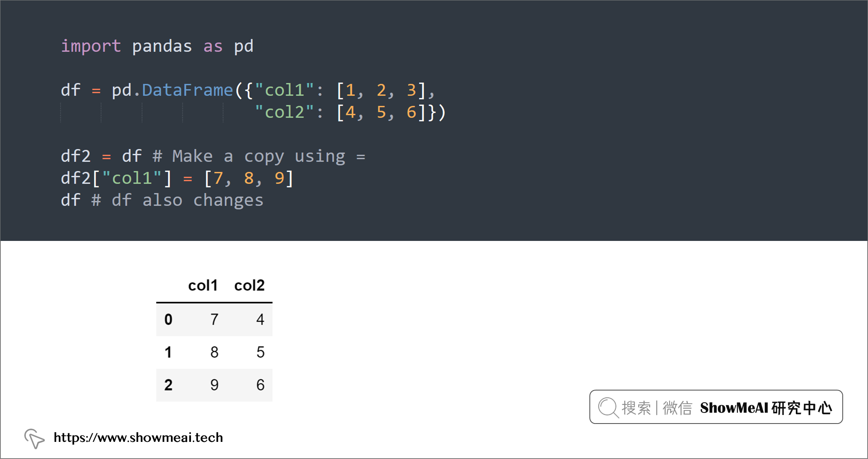Screen dimensions: 868x459
Task: Click the import keyword in the code
Action: pos(91,46)
